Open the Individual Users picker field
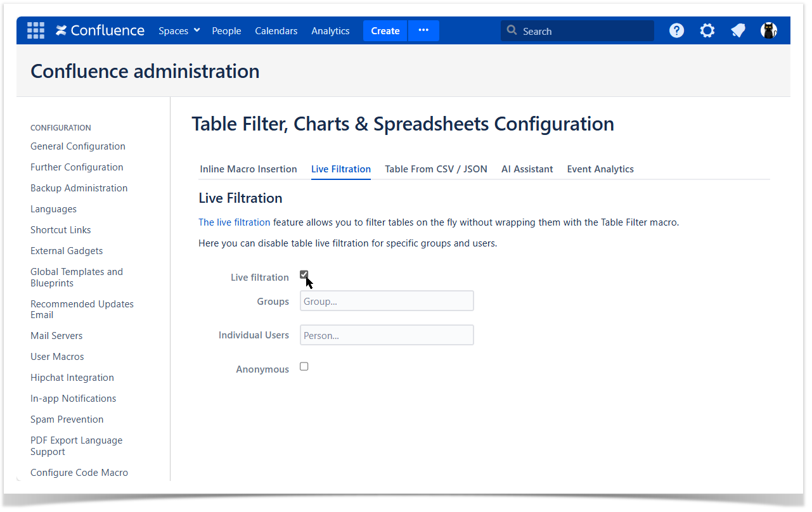This screenshot has height=512, width=812. (x=387, y=335)
